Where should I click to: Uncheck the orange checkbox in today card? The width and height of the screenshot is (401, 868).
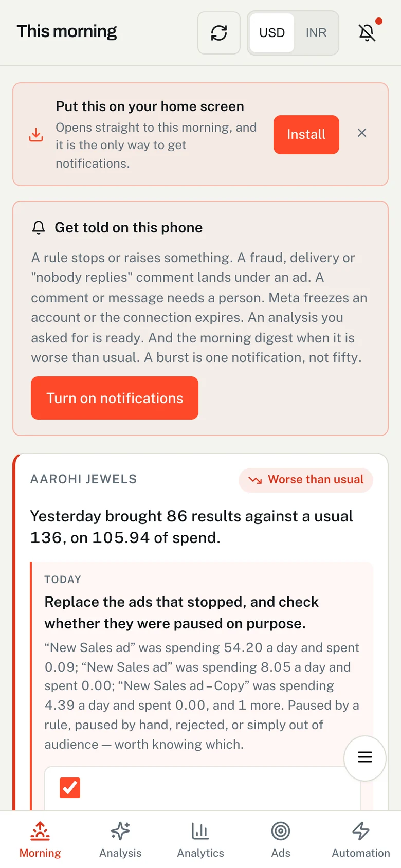point(70,787)
